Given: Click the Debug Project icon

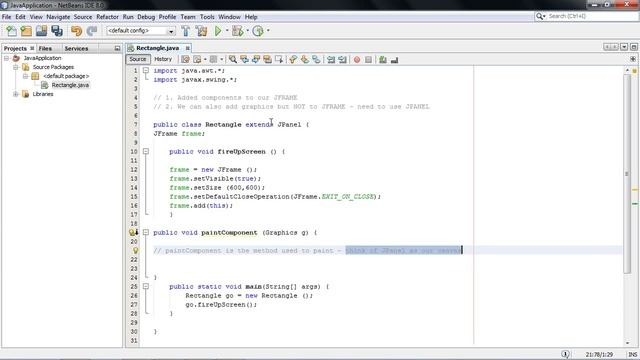Looking at the screenshot, I should (238, 31).
